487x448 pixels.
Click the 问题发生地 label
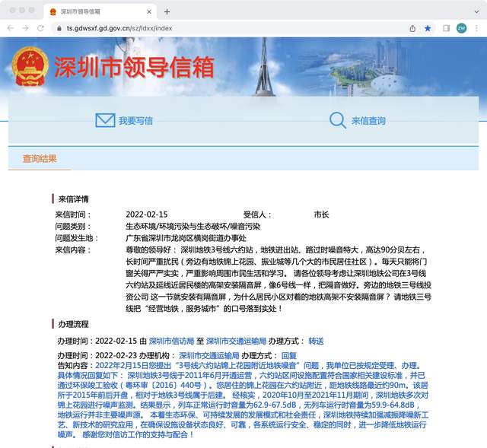(76, 238)
